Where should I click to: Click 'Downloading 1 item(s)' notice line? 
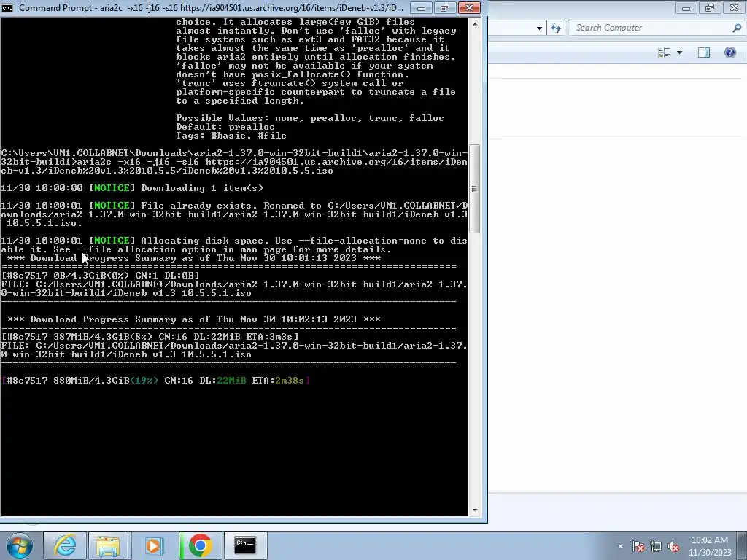(202, 188)
